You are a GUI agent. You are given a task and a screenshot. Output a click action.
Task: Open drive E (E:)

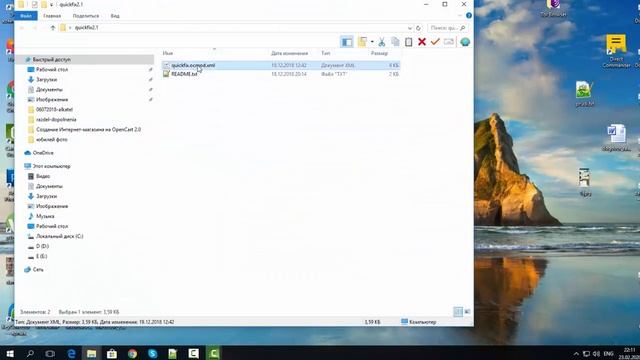pos(41,256)
